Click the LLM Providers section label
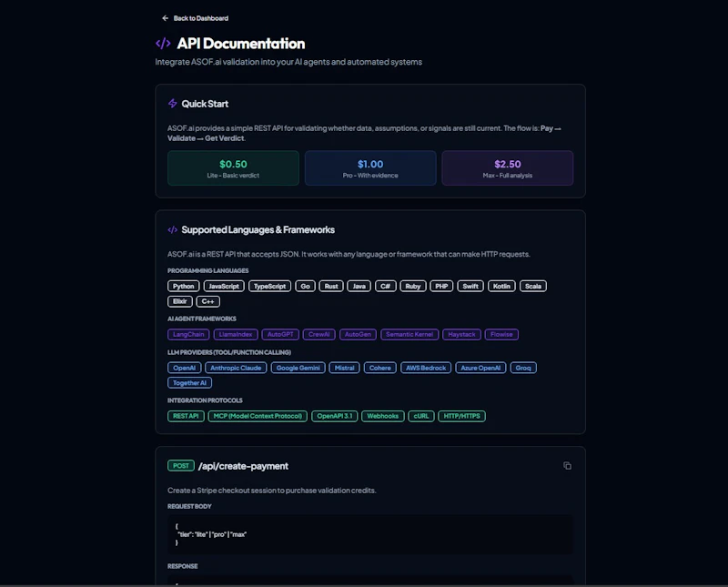Image resolution: width=728 pixels, height=587 pixels. (x=229, y=352)
